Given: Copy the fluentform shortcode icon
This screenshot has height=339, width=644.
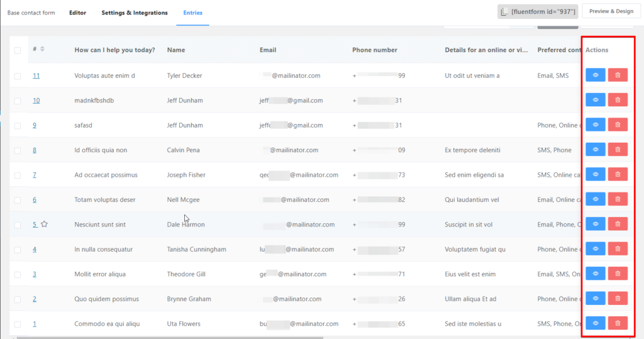Looking at the screenshot, I should tap(504, 12).
